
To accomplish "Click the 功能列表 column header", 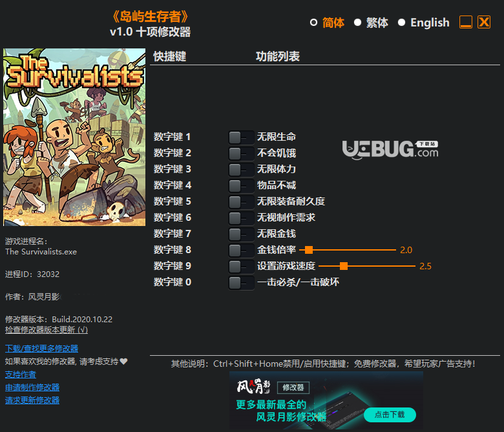I will coord(278,56).
